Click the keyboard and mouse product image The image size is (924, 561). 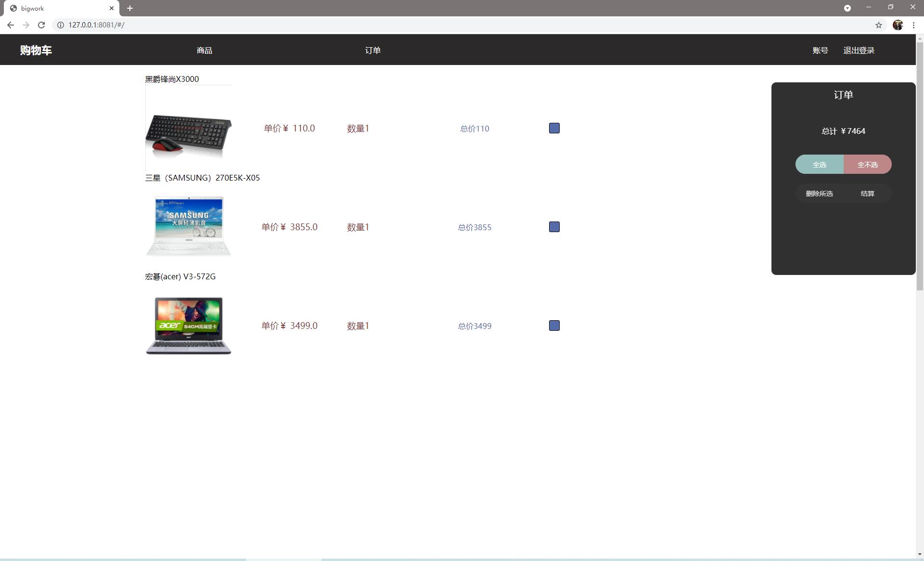[x=189, y=128]
